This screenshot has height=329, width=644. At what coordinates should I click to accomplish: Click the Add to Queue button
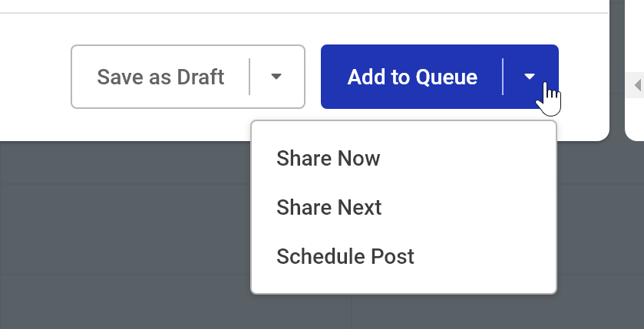(x=412, y=77)
